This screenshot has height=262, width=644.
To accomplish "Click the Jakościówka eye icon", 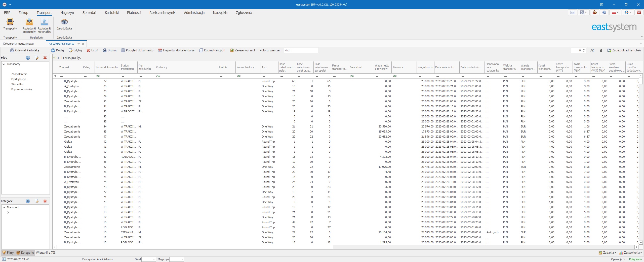I will pyautogui.click(x=64, y=22).
